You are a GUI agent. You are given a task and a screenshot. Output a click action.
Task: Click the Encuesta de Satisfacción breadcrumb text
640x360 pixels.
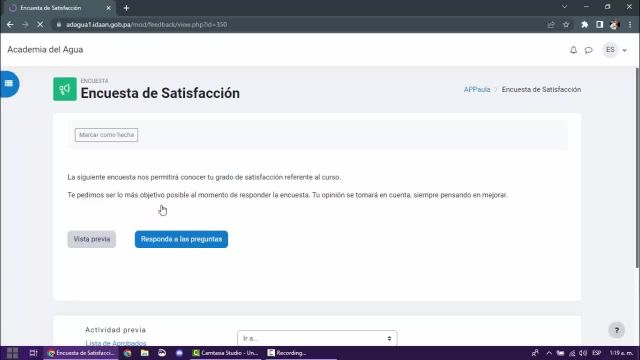pos(541,89)
